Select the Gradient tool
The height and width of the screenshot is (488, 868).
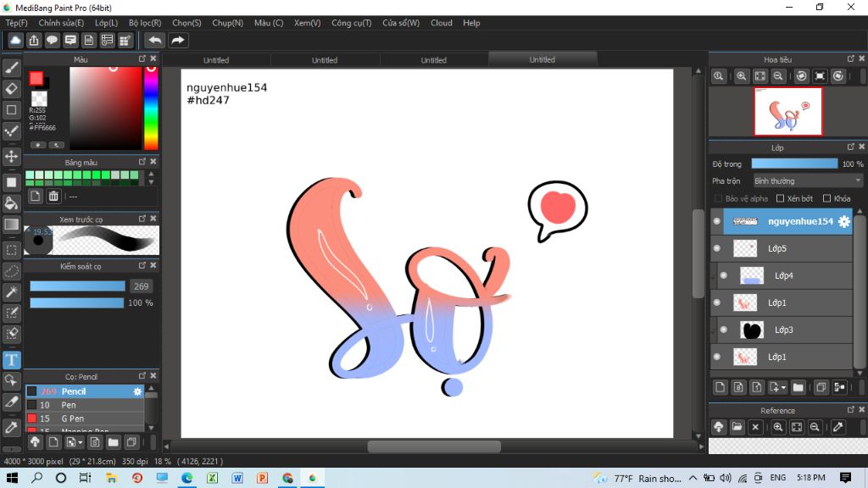(12, 224)
